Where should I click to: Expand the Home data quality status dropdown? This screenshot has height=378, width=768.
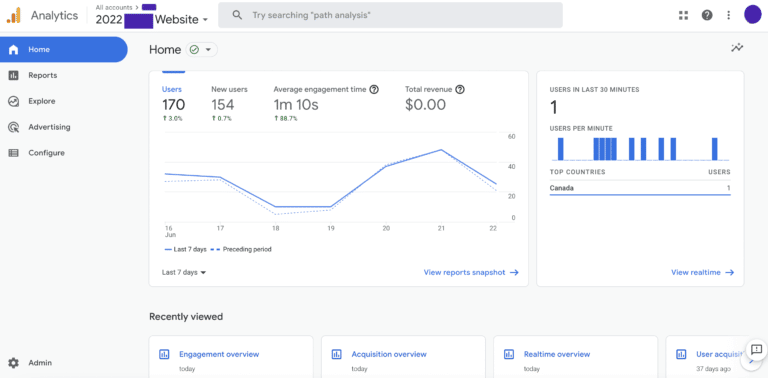coord(202,49)
